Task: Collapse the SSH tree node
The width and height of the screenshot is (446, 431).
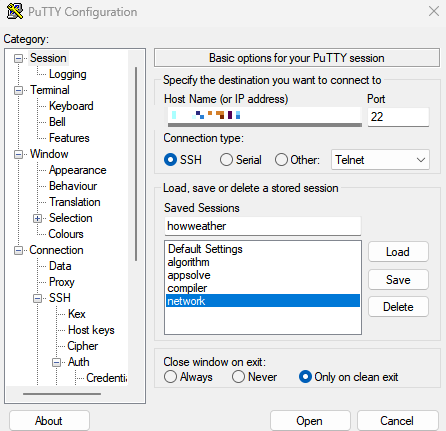Action: tap(37, 298)
